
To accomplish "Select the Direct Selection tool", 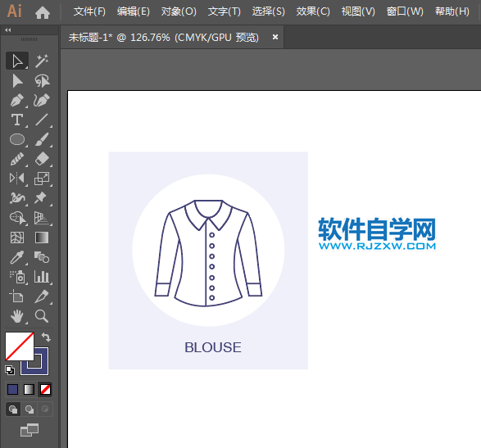I will coord(17,80).
